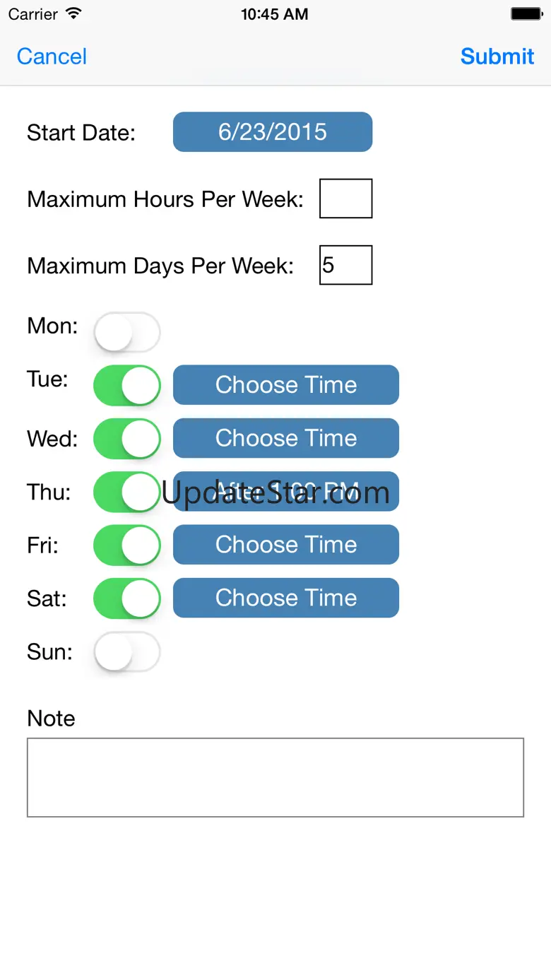Image resolution: width=551 pixels, height=980 pixels.
Task: Click the Maximum Hours Per Week field
Action: click(345, 199)
